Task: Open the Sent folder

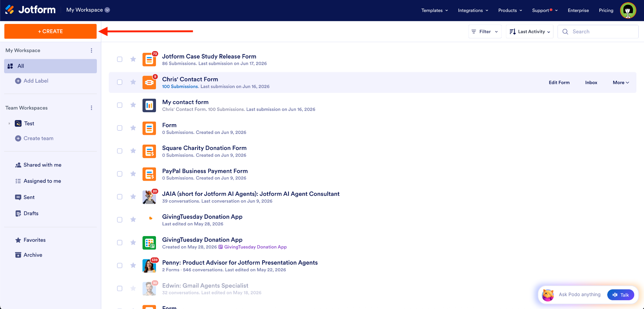Action: [25, 197]
